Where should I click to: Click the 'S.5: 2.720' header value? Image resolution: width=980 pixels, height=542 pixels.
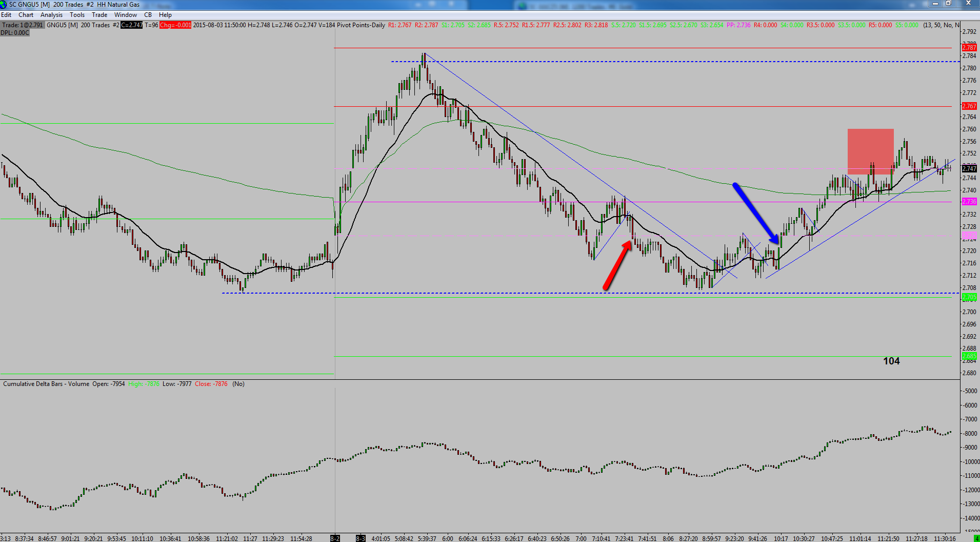click(x=624, y=25)
